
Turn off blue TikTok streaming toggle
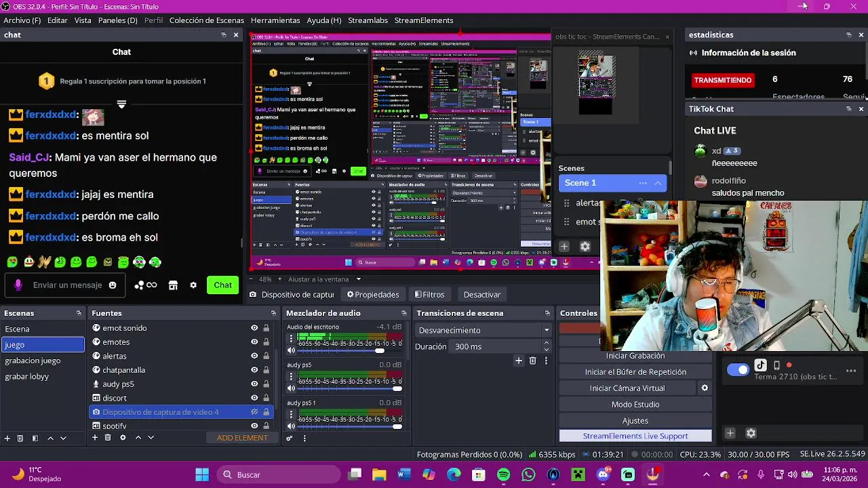tap(738, 370)
